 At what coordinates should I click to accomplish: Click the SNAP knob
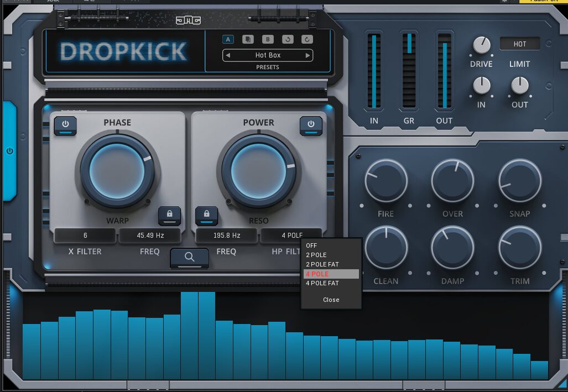(x=520, y=180)
